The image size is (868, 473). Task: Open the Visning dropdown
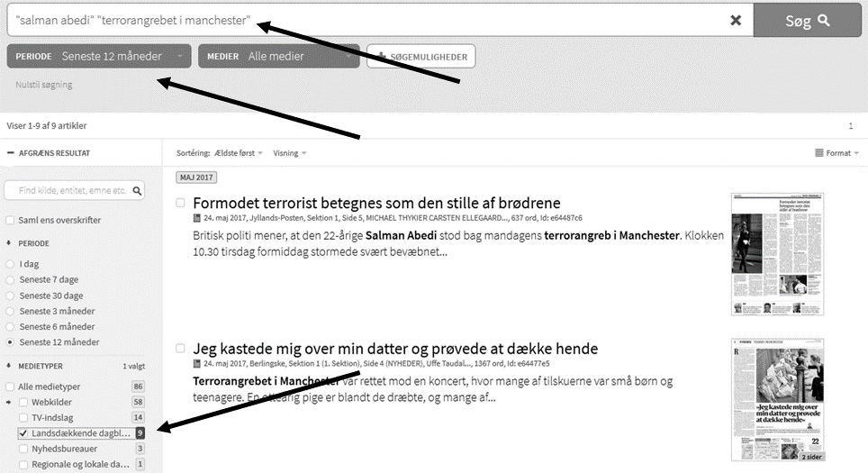click(290, 153)
